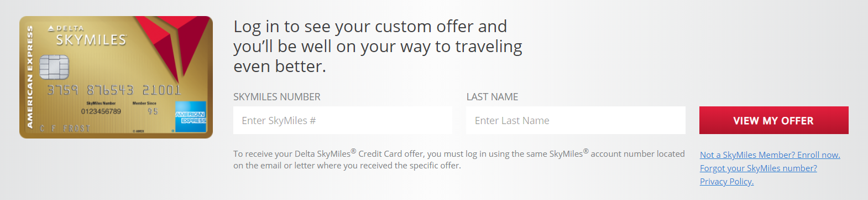Click the vertical American Express text on card
The image size is (868, 200).
coord(30,77)
